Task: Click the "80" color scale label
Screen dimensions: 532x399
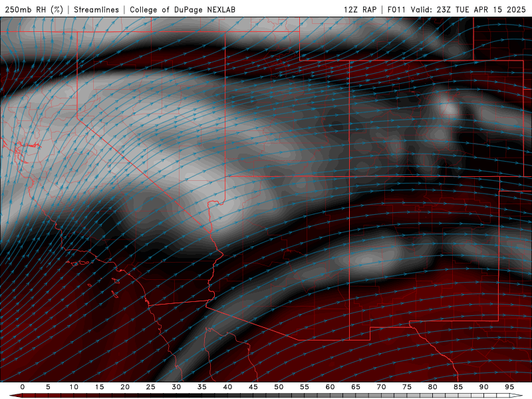Action: (x=432, y=387)
